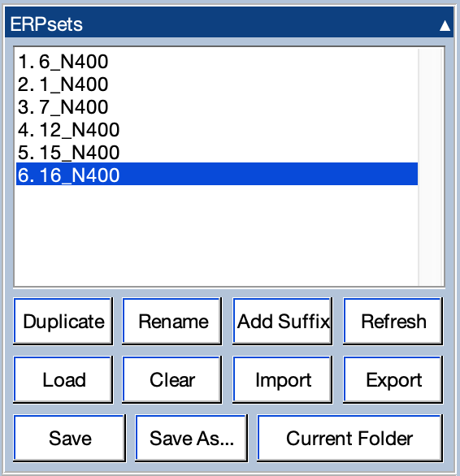Viewport: 460px width, 476px height.
Task: Click the highlighted 16_N400 entry
Action: tap(217, 175)
